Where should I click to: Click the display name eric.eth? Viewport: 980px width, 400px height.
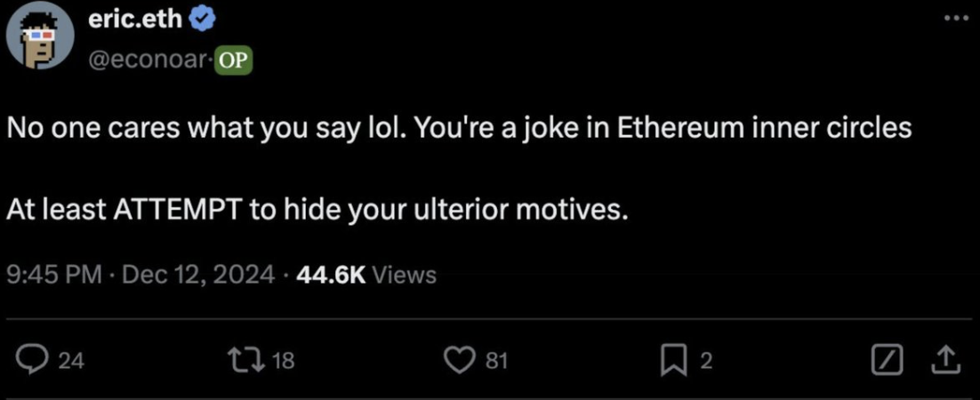pyautogui.click(x=135, y=18)
